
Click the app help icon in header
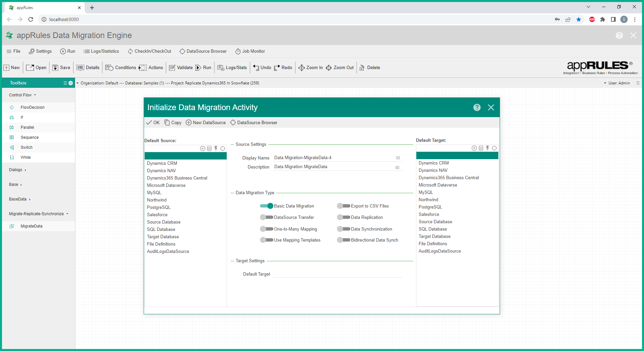point(619,35)
